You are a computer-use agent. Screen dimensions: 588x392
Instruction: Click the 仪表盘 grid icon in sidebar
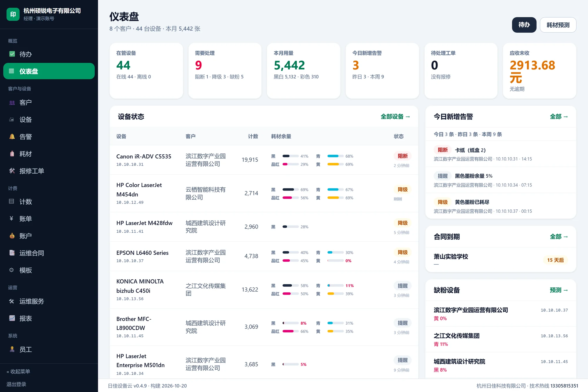(x=11, y=71)
